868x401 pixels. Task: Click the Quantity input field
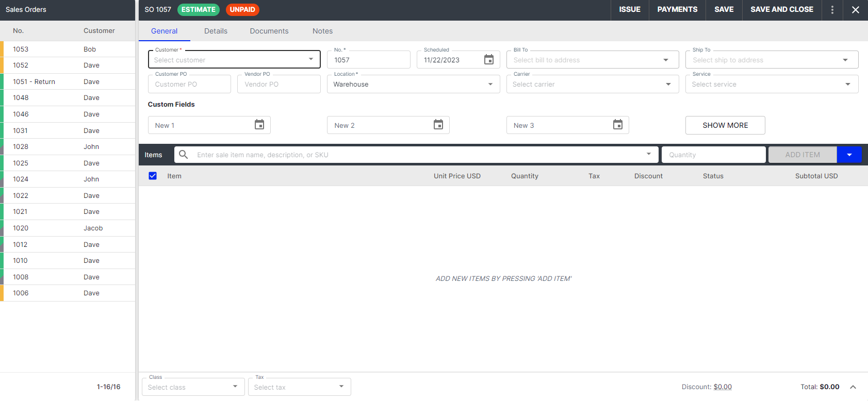[x=713, y=155]
